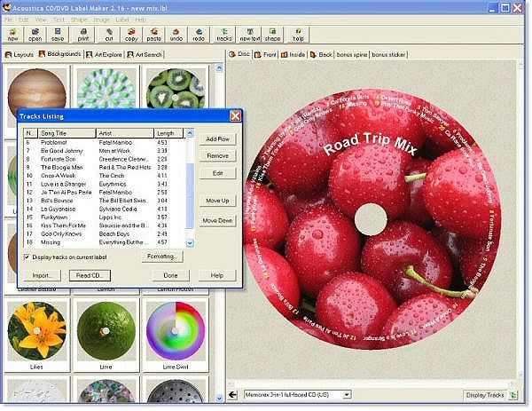
Task: Click the save toolbar icon
Action: pyautogui.click(x=58, y=35)
